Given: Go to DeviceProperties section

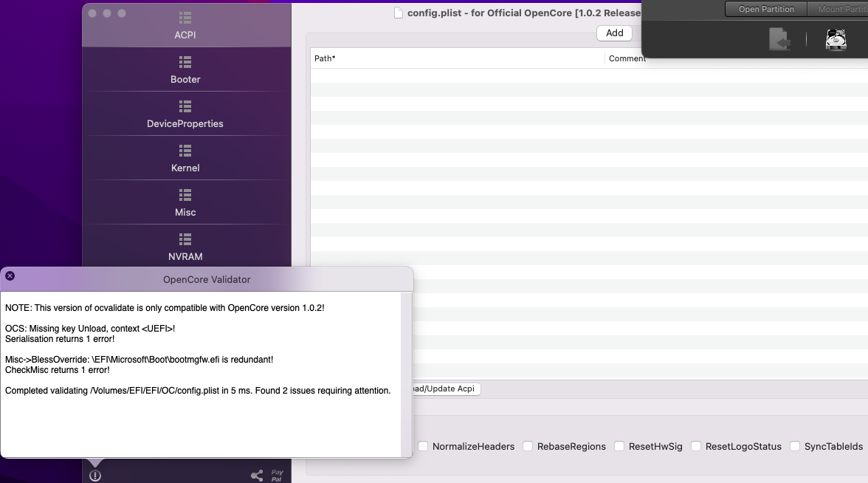Looking at the screenshot, I should tap(185, 114).
